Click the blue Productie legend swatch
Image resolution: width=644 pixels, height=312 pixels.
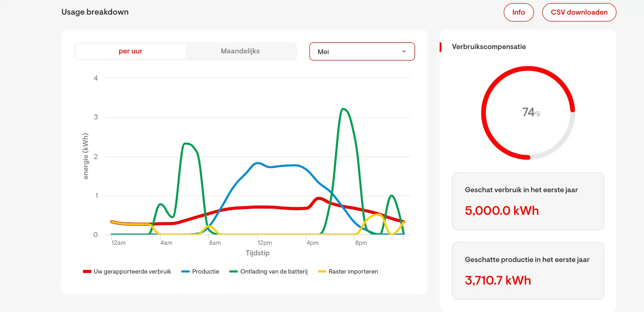[185, 271]
